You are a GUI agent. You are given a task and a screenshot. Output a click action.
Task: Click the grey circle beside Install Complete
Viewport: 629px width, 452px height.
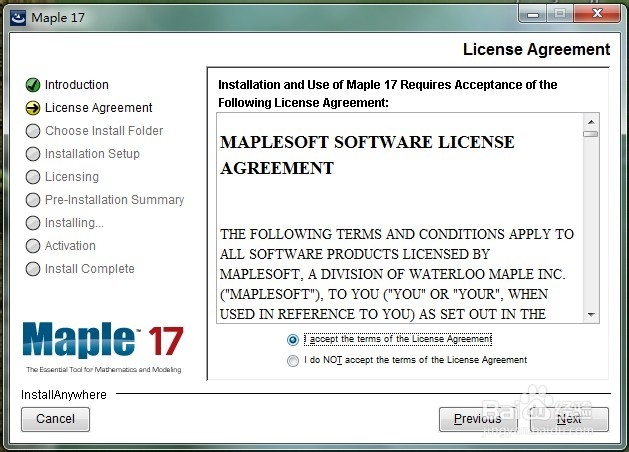(32, 269)
